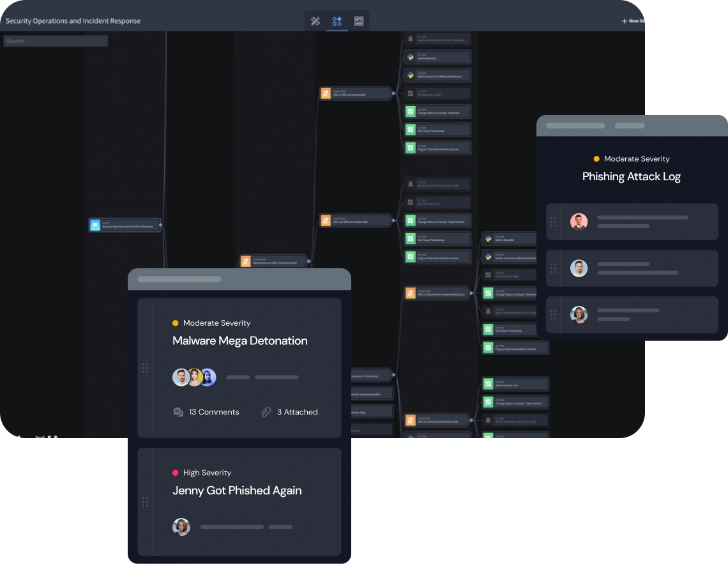Viewport: 728px width, 564px height.
Task: Click Python icon on upper Add to Blocklist
Action: (410, 57)
